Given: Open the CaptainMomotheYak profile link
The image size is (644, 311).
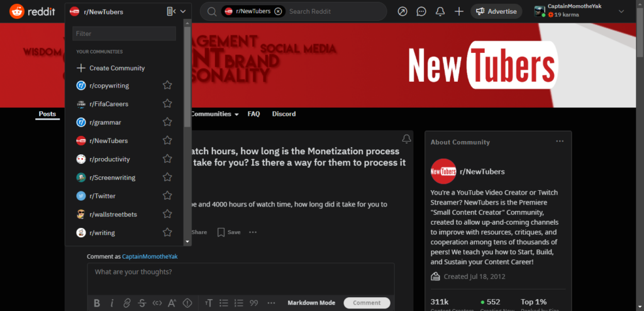Looking at the screenshot, I should (150, 257).
